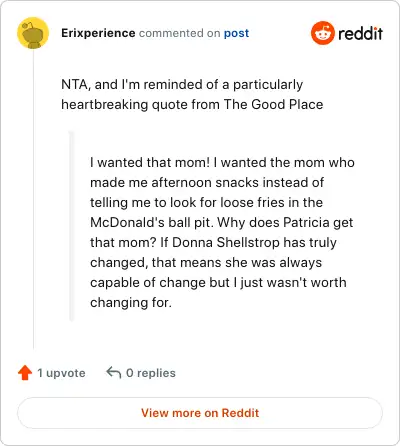The width and height of the screenshot is (400, 446).
Task: Click the "NTA, and I'm reminded" comment line
Action: 182,85
